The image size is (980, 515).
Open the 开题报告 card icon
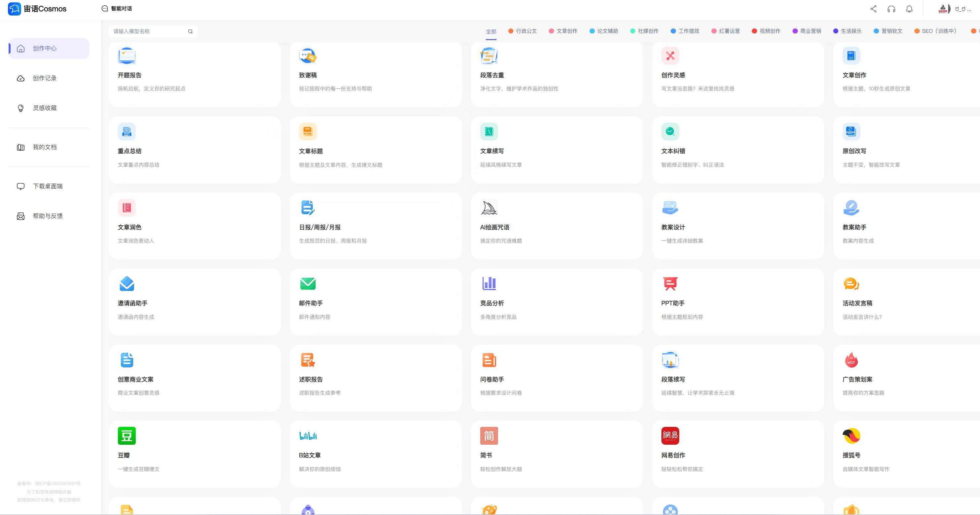tap(127, 56)
